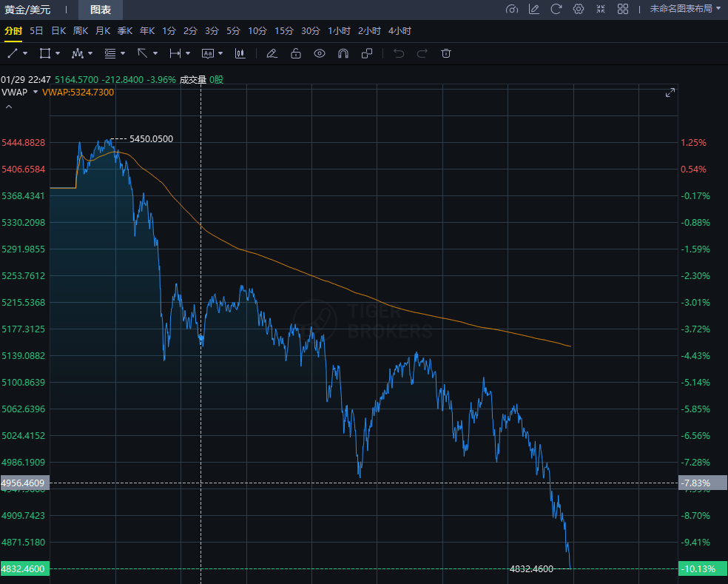Click the expand chart arrows icon

(670, 93)
